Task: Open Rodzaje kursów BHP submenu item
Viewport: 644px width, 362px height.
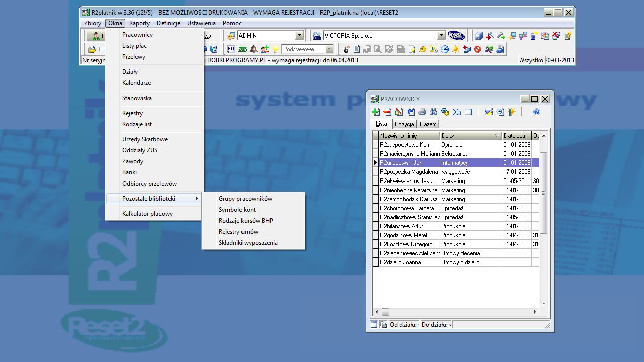Action: (254, 221)
